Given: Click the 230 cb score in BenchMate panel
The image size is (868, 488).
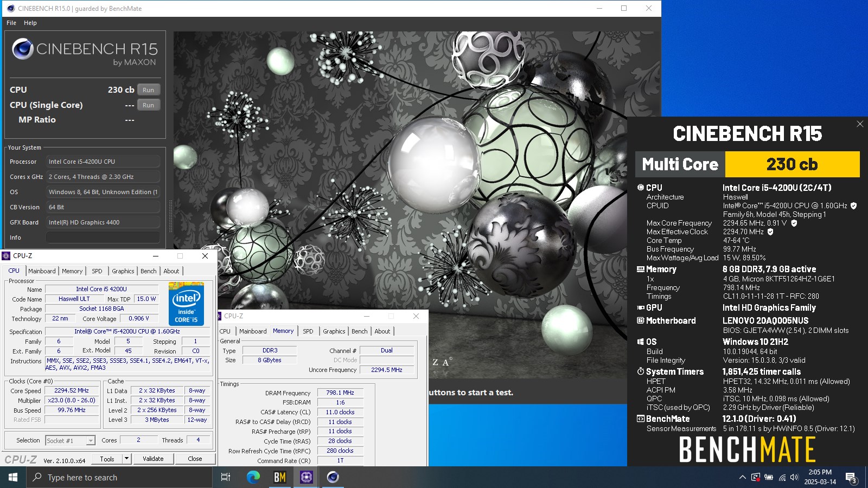Looking at the screenshot, I should (792, 164).
